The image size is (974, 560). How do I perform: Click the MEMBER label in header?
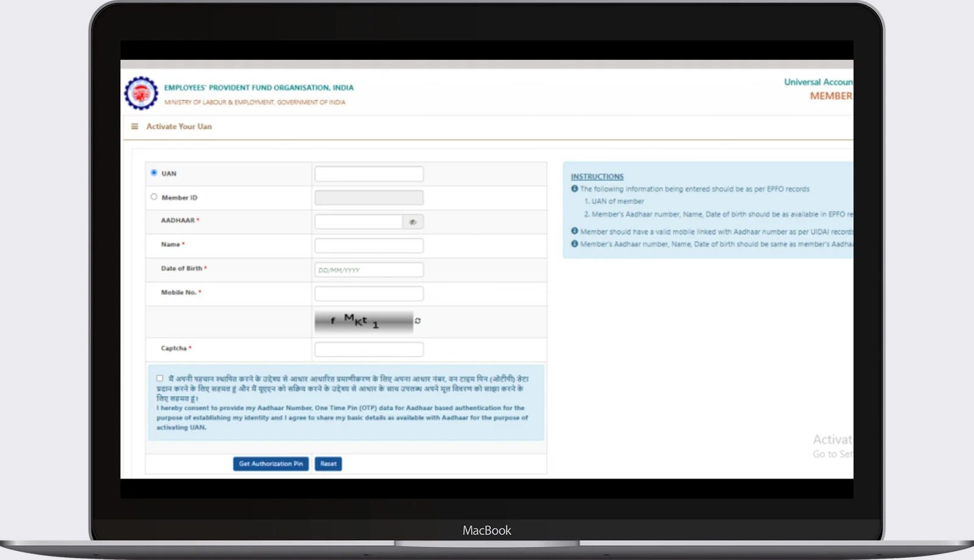pyautogui.click(x=831, y=96)
